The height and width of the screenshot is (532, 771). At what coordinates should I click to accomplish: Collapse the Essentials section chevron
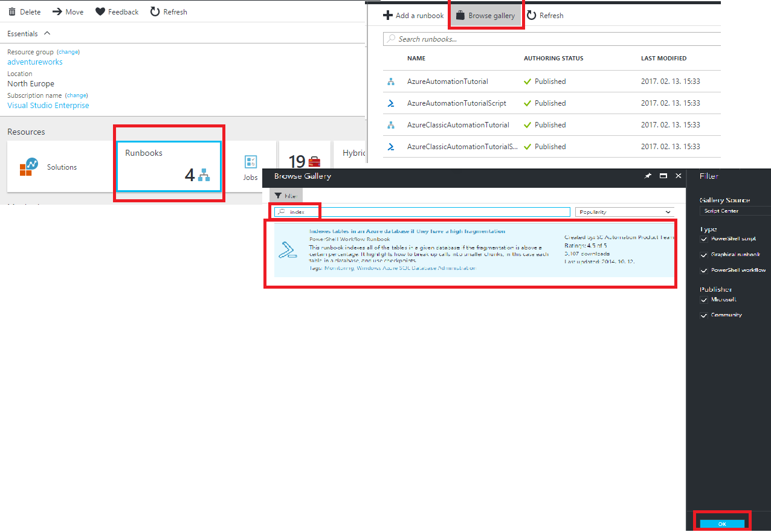[x=48, y=34]
